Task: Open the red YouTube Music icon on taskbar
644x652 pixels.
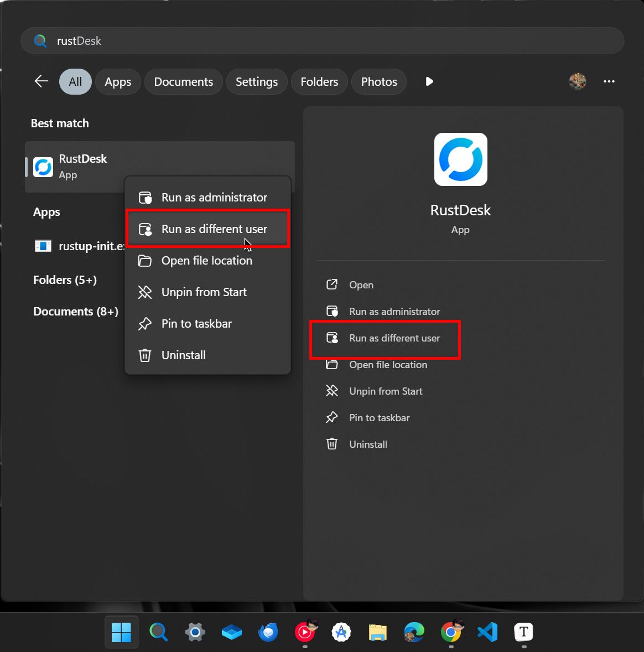Action: pyautogui.click(x=305, y=632)
